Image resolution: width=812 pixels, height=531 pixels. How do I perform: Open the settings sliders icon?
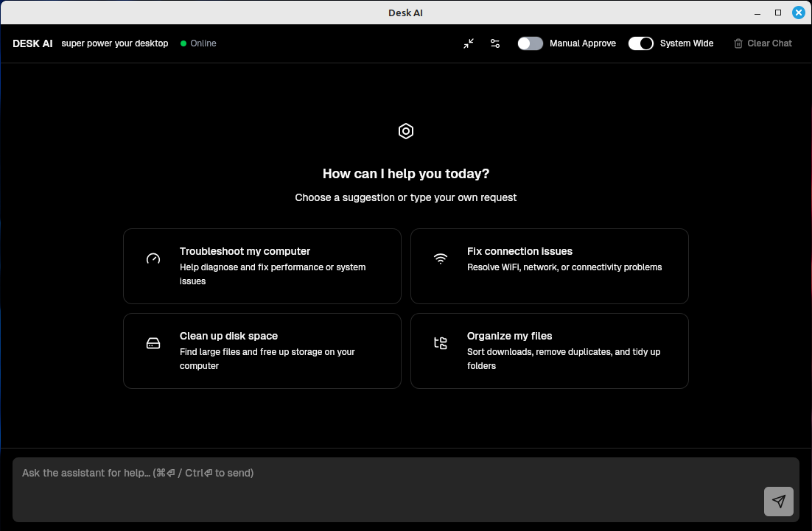pyautogui.click(x=495, y=43)
